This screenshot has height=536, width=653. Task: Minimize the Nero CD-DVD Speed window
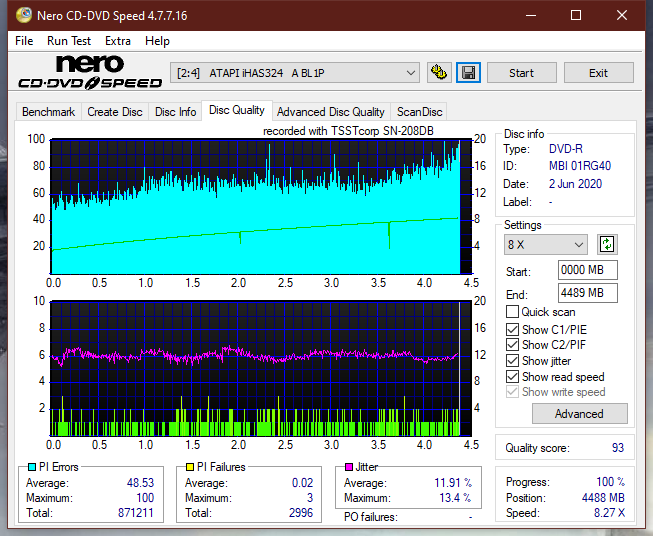click(x=531, y=15)
